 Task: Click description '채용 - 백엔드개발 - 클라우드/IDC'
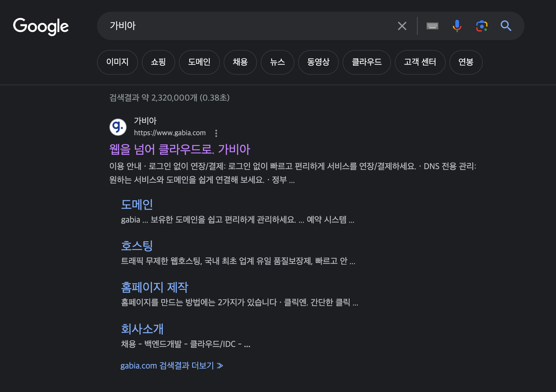click(x=186, y=344)
